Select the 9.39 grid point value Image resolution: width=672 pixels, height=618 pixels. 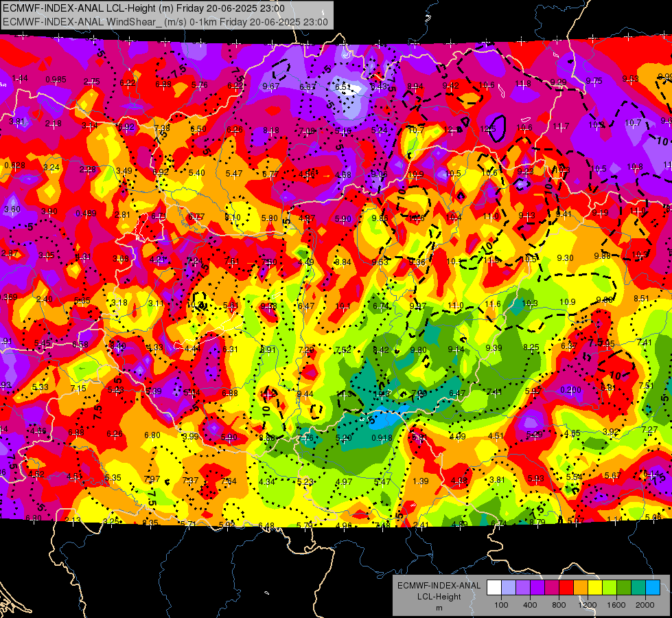click(x=494, y=347)
